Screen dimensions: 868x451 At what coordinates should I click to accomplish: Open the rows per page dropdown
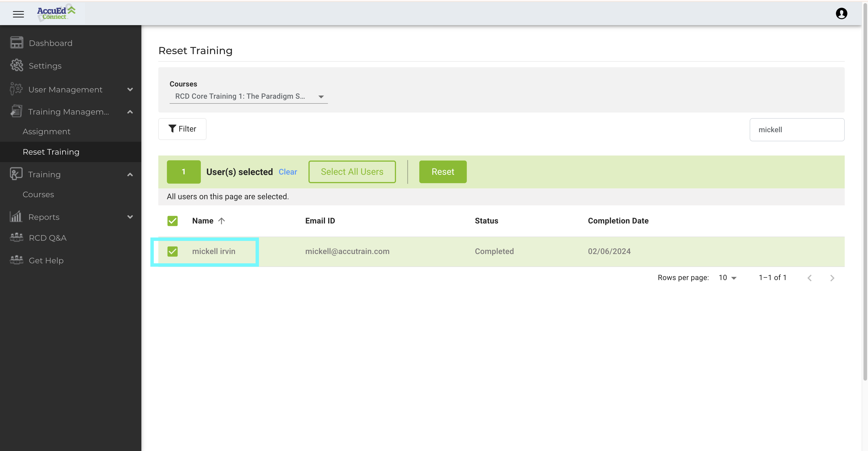728,278
